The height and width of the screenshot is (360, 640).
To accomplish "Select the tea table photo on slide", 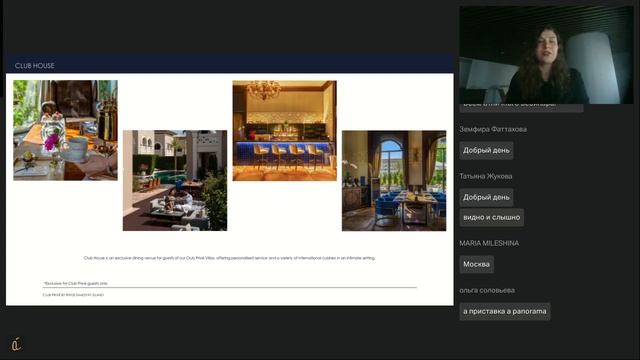I will click(x=65, y=130).
